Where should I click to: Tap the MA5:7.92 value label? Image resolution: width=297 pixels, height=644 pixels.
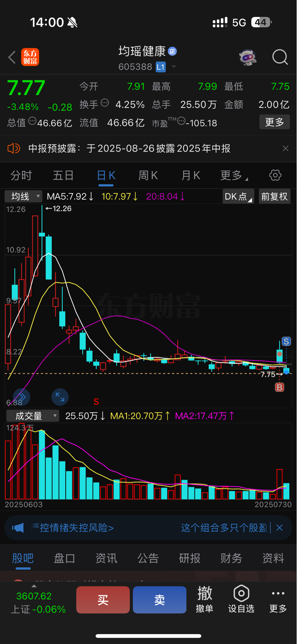point(70,196)
